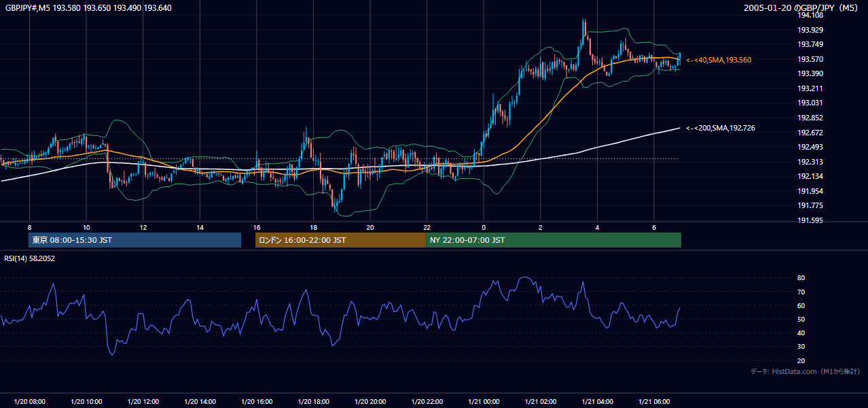Click RSI axis level 80

point(801,278)
